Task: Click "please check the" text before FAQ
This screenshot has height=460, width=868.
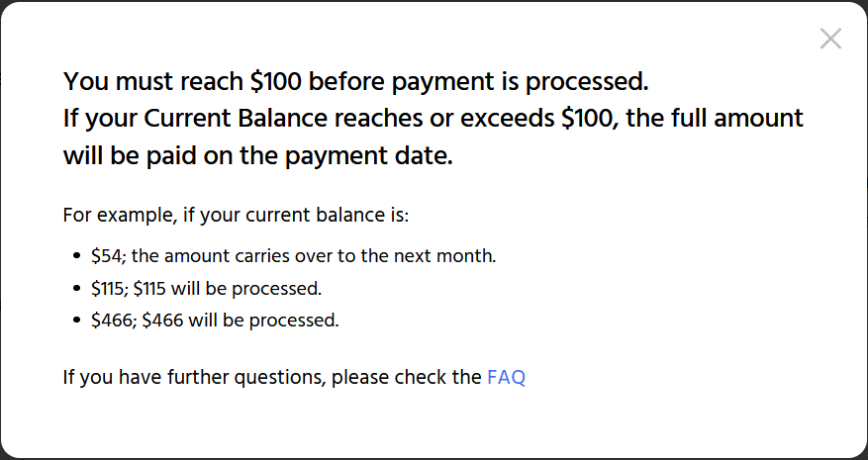Action: (x=406, y=377)
